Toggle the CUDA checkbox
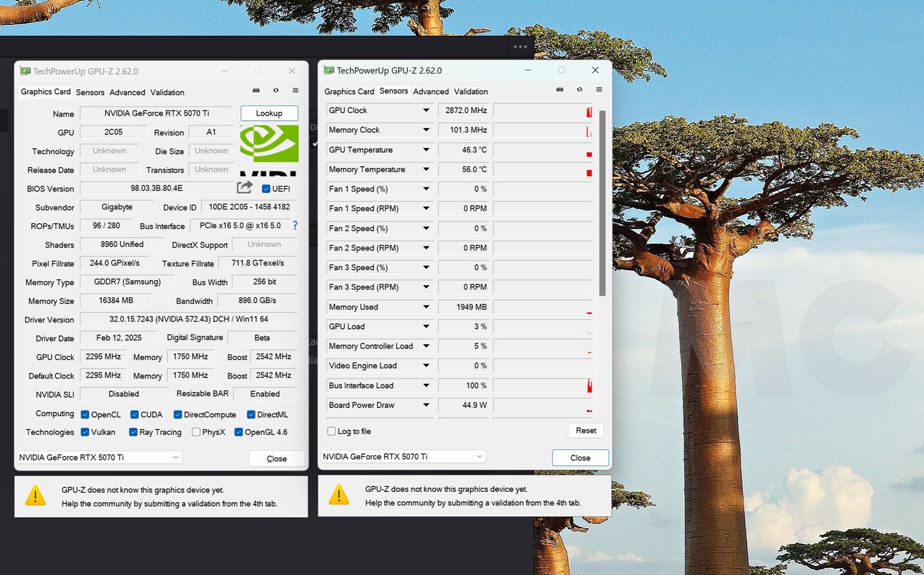This screenshot has height=575, width=924. click(134, 414)
